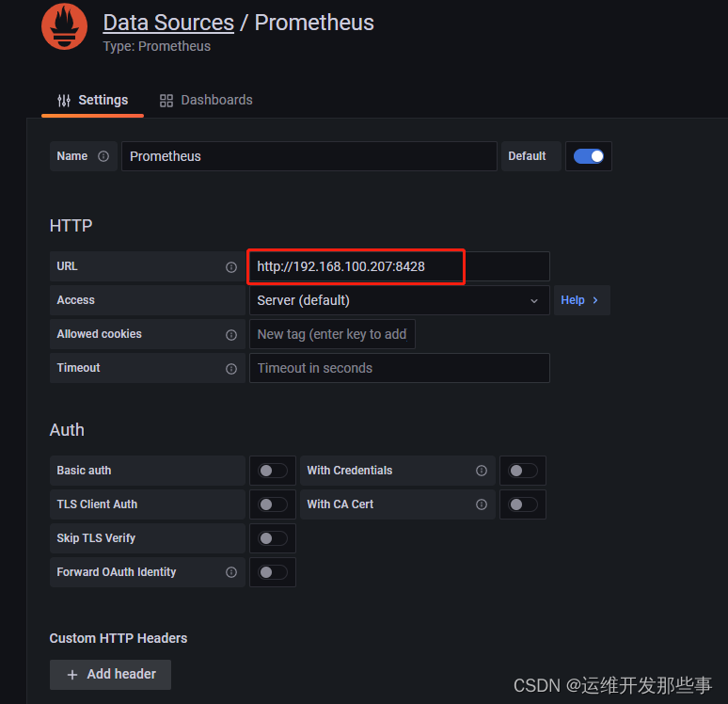Open the Data Sources breadcrumb link

click(x=168, y=23)
